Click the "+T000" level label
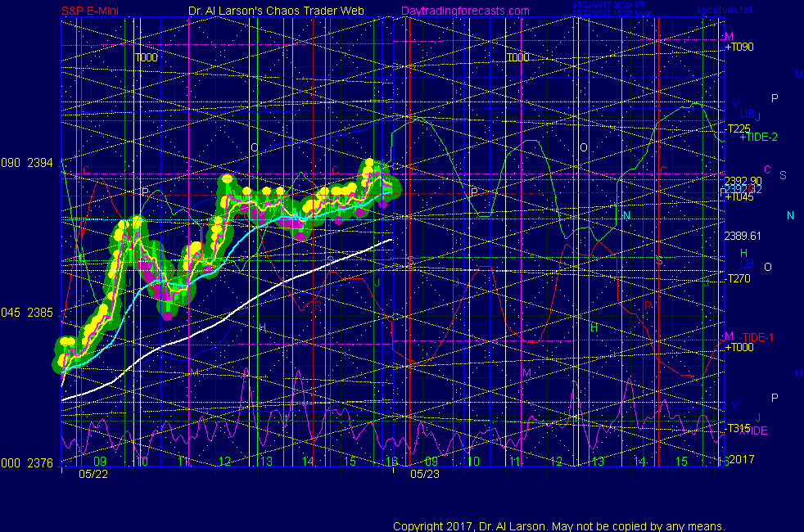The width and height of the screenshot is (804, 532). (x=739, y=348)
